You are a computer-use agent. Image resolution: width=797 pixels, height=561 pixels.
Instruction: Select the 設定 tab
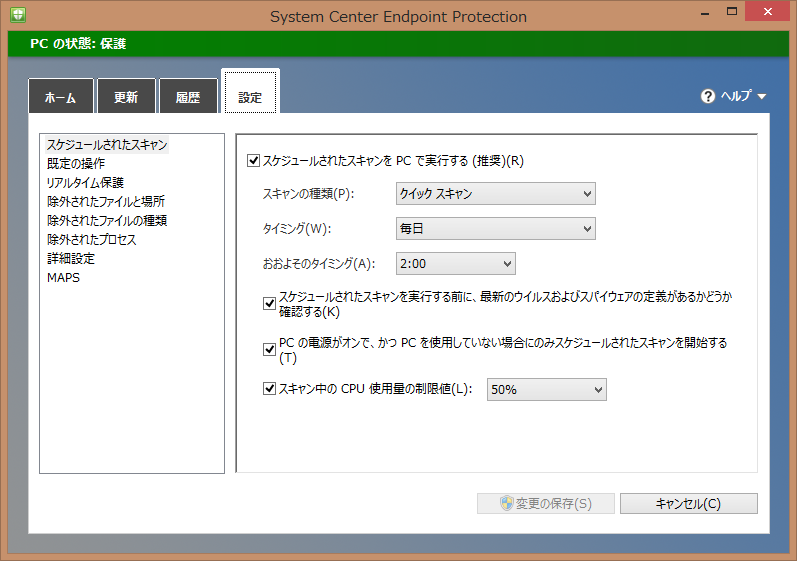250,92
